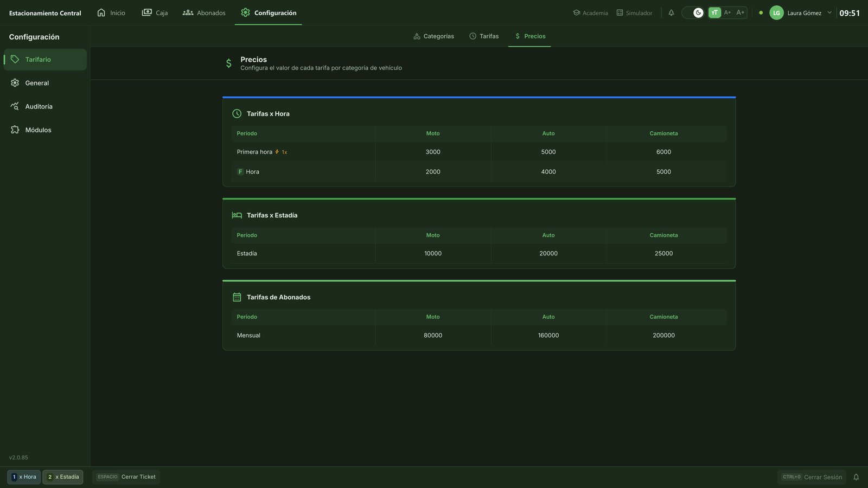Select the Precios tab
The height and width of the screenshot is (488, 868).
[x=529, y=36]
